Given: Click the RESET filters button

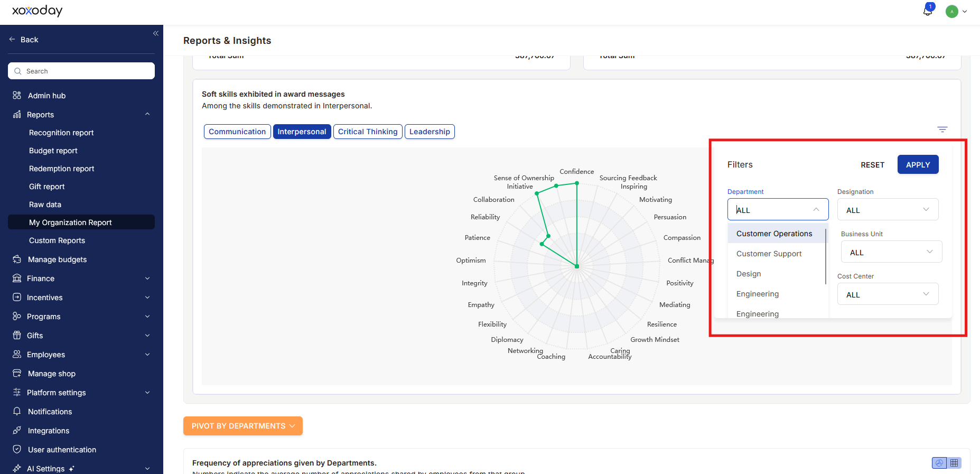Looking at the screenshot, I should 873,165.
